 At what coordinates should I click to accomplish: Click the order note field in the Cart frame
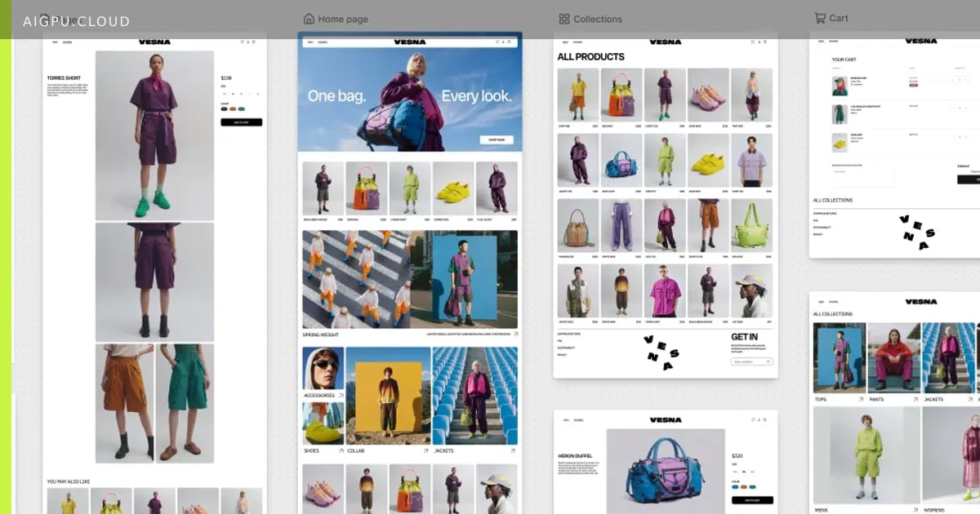click(863, 177)
